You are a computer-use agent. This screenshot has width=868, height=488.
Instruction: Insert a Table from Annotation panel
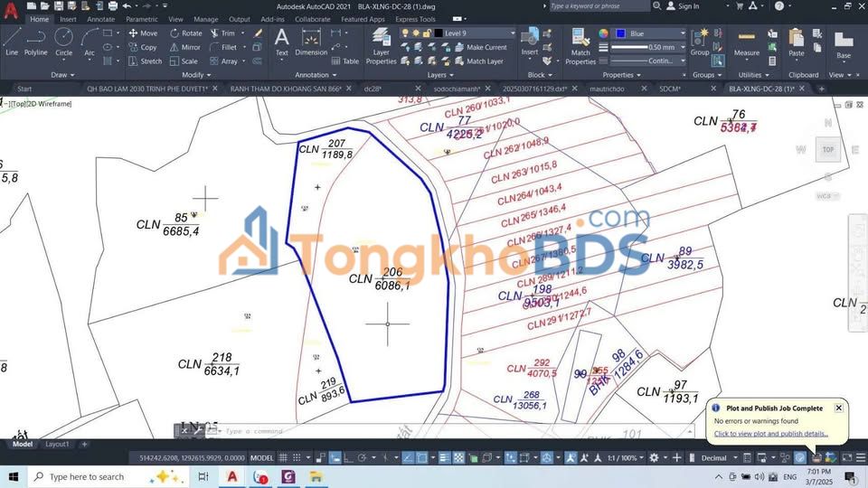click(x=345, y=61)
